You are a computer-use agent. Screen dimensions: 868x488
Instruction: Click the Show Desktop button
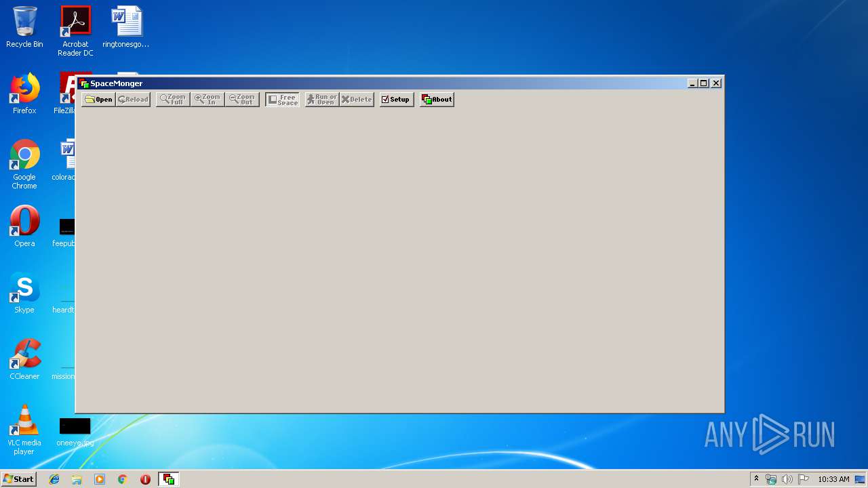(861, 479)
